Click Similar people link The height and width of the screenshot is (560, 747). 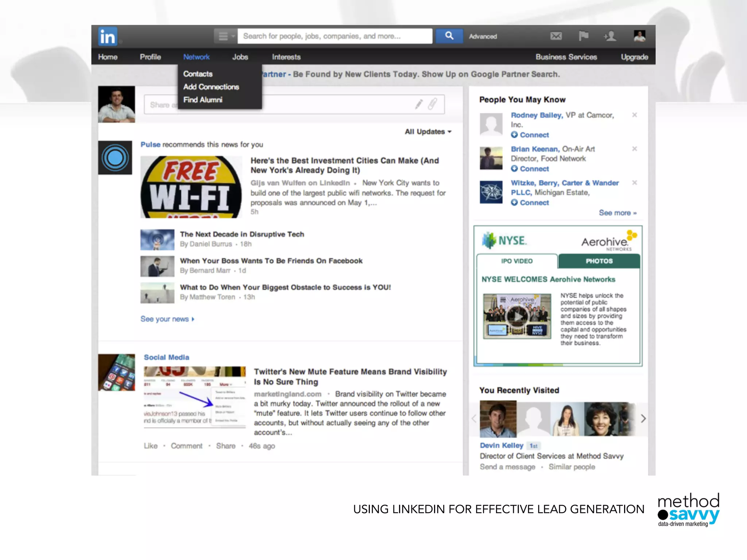pyautogui.click(x=572, y=467)
